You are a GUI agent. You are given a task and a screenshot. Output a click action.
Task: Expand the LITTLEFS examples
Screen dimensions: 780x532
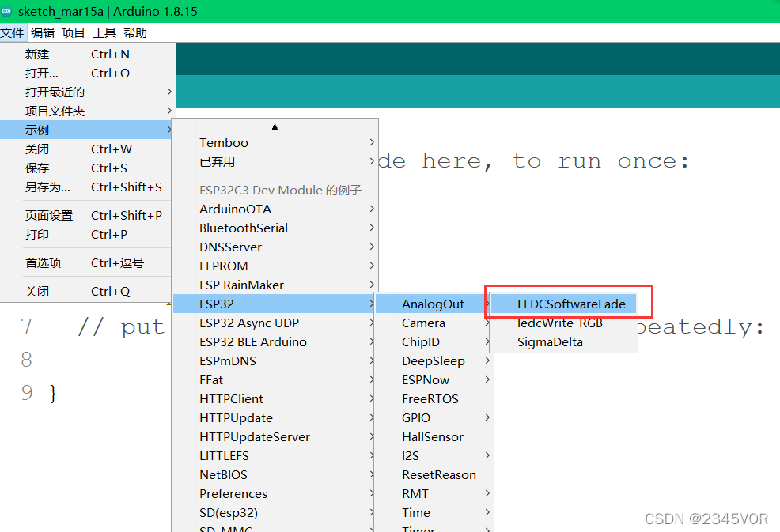coord(275,455)
